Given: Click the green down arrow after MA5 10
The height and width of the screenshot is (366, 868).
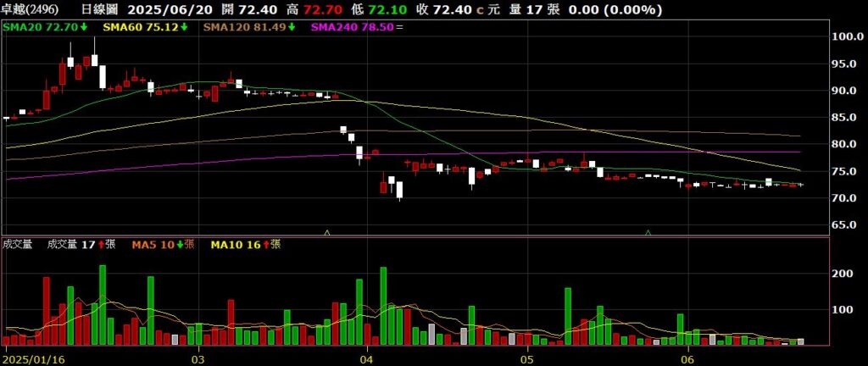Looking at the screenshot, I should pos(179,245).
